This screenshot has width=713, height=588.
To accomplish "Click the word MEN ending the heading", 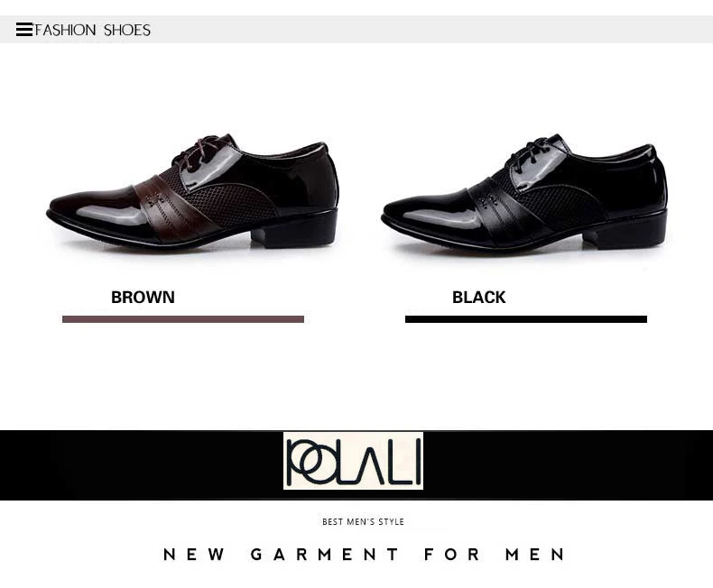I will (x=535, y=555).
